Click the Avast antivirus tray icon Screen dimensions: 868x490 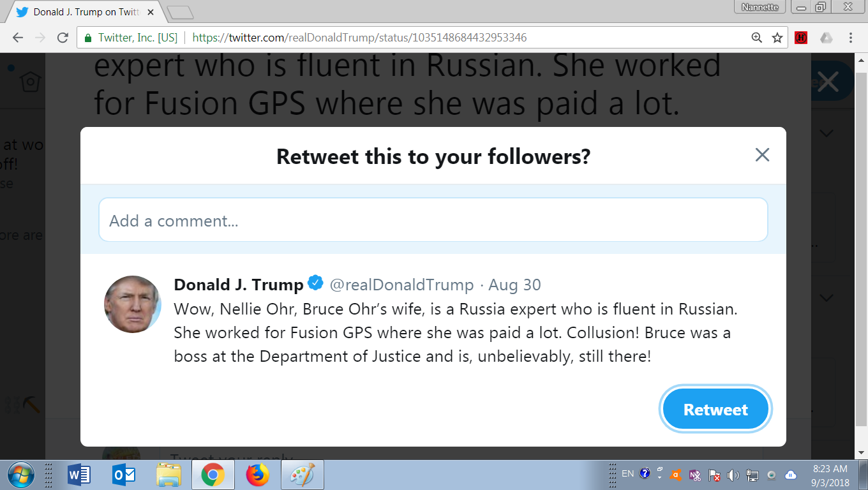(x=676, y=475)
